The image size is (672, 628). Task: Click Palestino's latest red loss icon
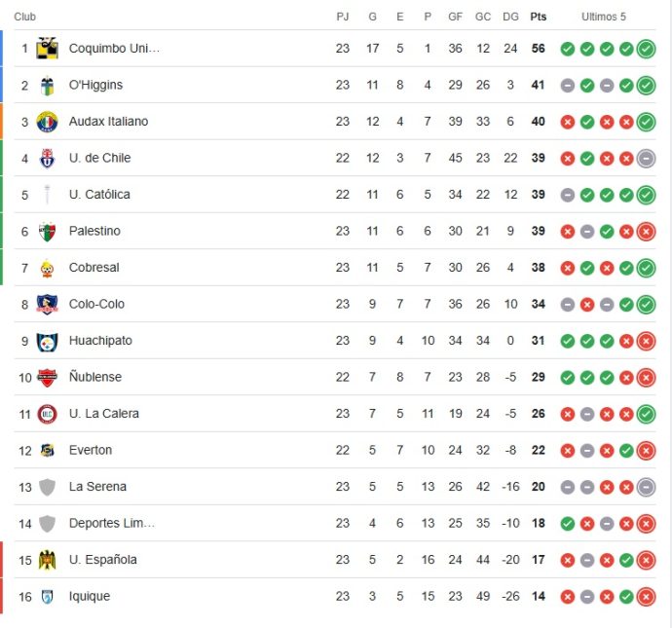(x=646, y=232)
